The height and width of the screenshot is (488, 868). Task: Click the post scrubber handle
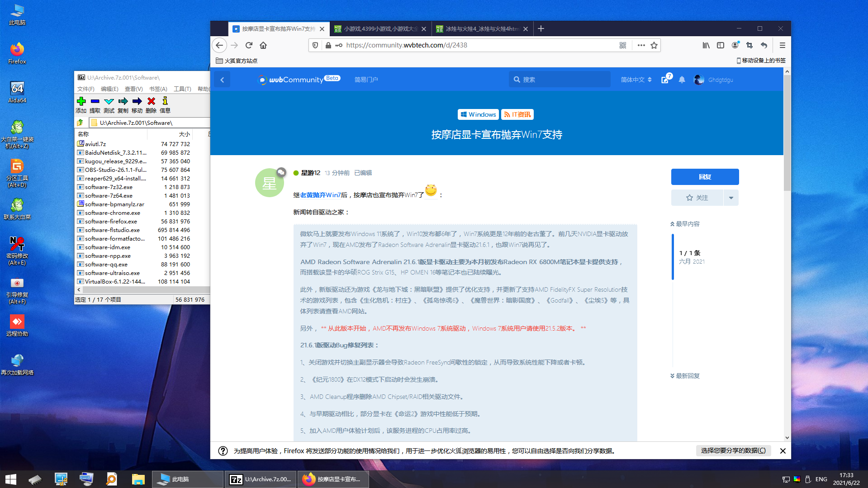tap(673, 257)
